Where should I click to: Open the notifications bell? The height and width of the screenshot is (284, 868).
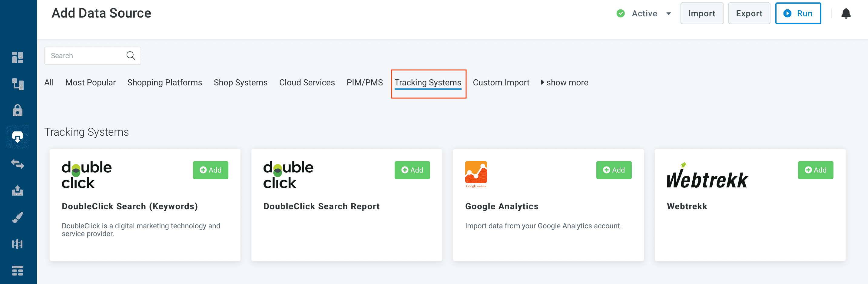click(845, 14)
